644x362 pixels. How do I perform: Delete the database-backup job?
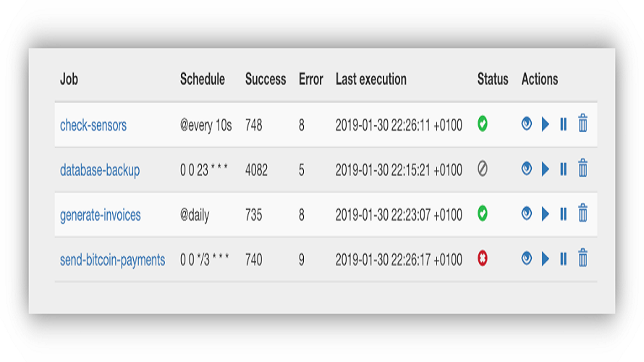click(x=582, y=168)
